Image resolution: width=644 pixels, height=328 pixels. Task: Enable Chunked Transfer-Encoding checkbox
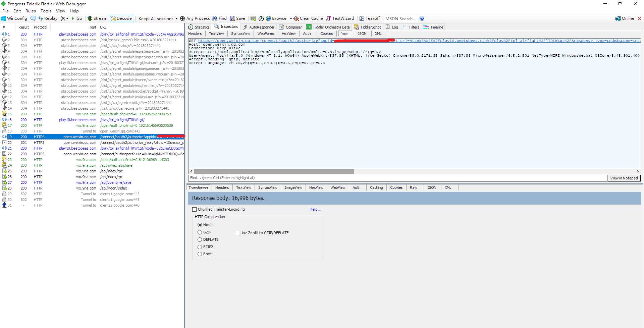pyautogui.click(x=194, y=209)
